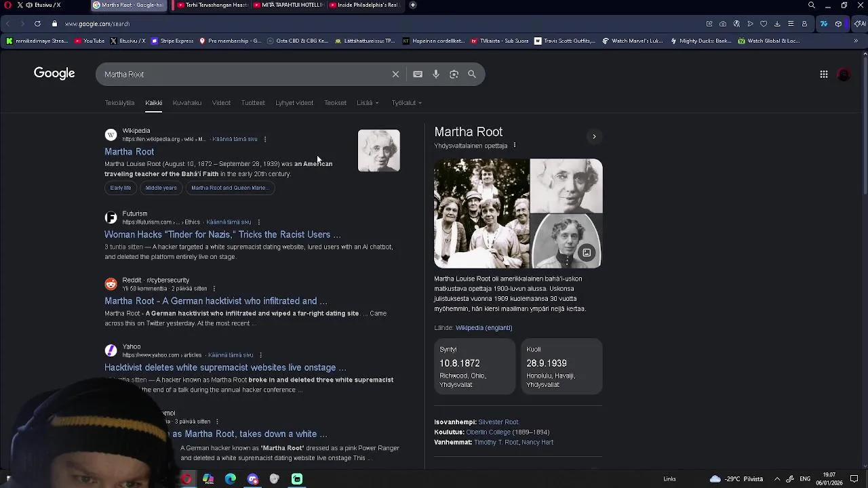Click the browser address bar
Viewport: 868px width, 488px height.
pyautogui.click(x=380, y=24)
